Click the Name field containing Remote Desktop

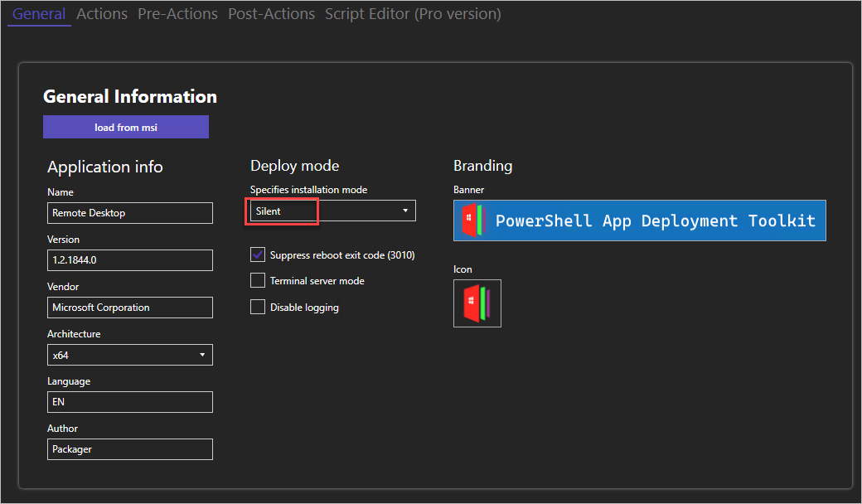(x=130, y=213)
